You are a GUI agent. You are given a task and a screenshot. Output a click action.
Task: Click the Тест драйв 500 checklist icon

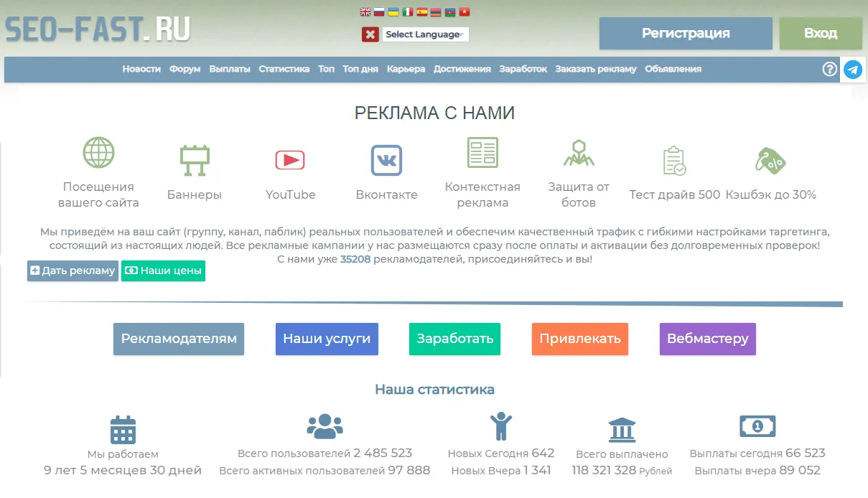672,159
